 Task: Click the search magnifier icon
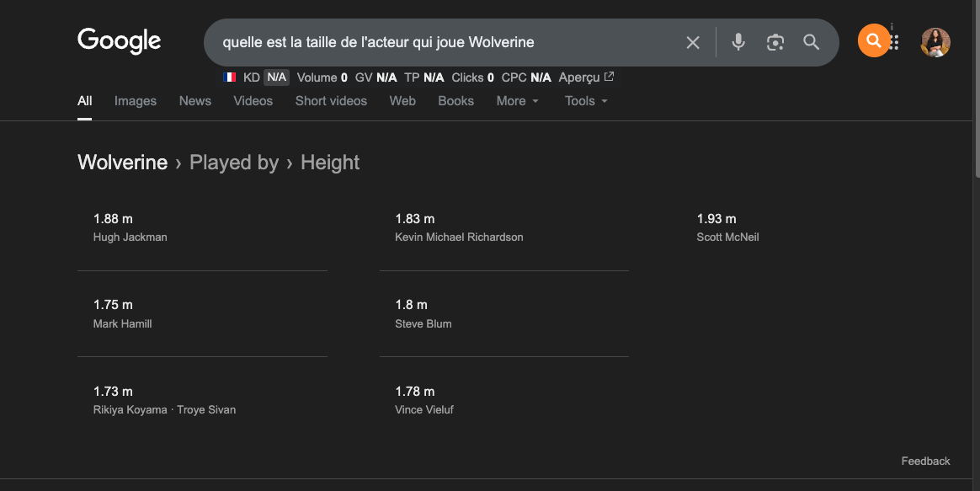(x=811, y=42)
